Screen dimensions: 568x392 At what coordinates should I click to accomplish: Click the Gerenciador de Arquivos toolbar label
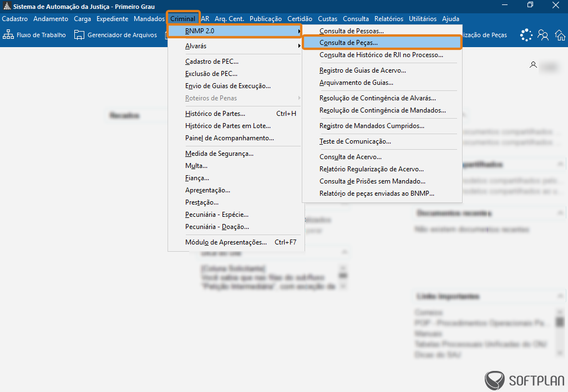click(x=122, y=35)
